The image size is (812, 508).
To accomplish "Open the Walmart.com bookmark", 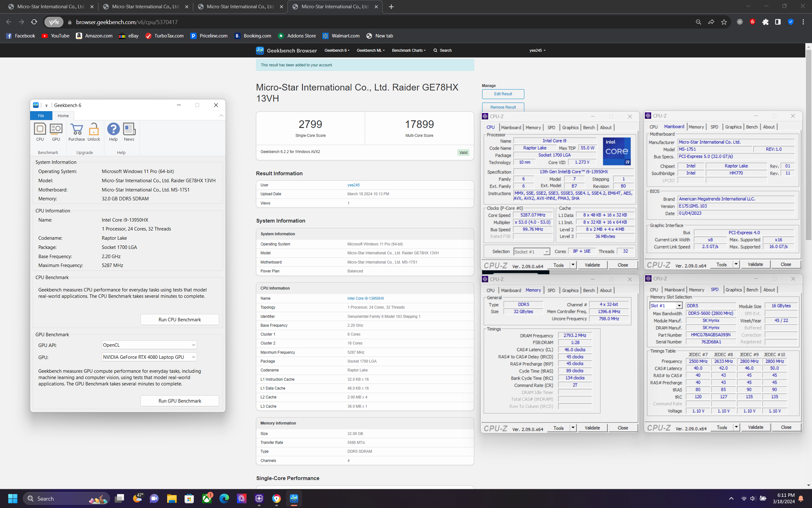I will 341,36.
